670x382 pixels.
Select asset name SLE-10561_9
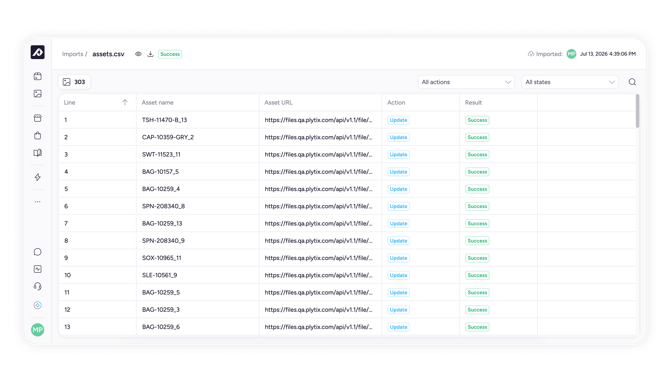click(159, 275)
